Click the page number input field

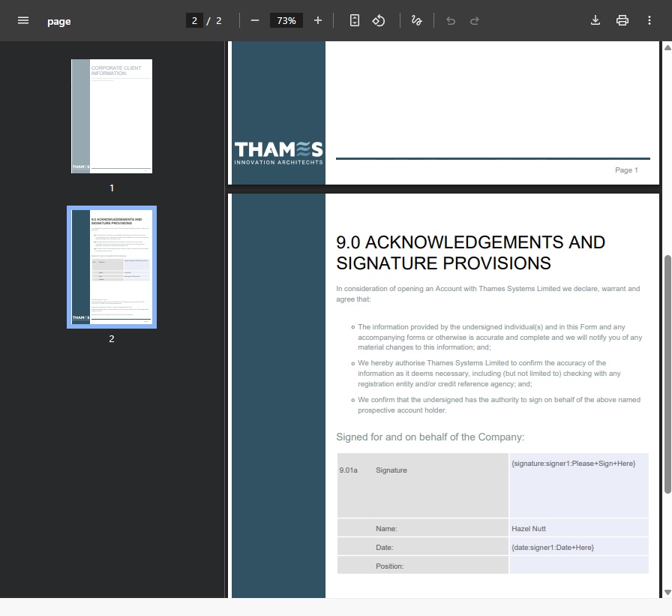[x=193, y=20]
